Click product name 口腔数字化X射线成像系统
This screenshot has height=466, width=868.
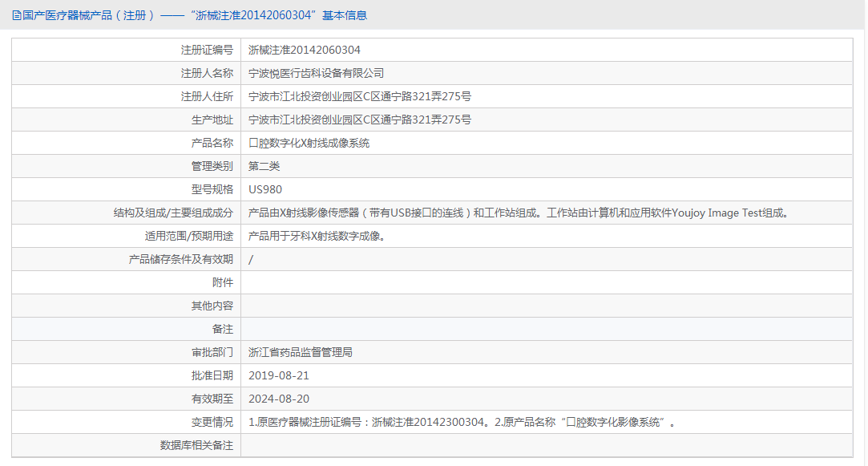(x=309, y=143)
